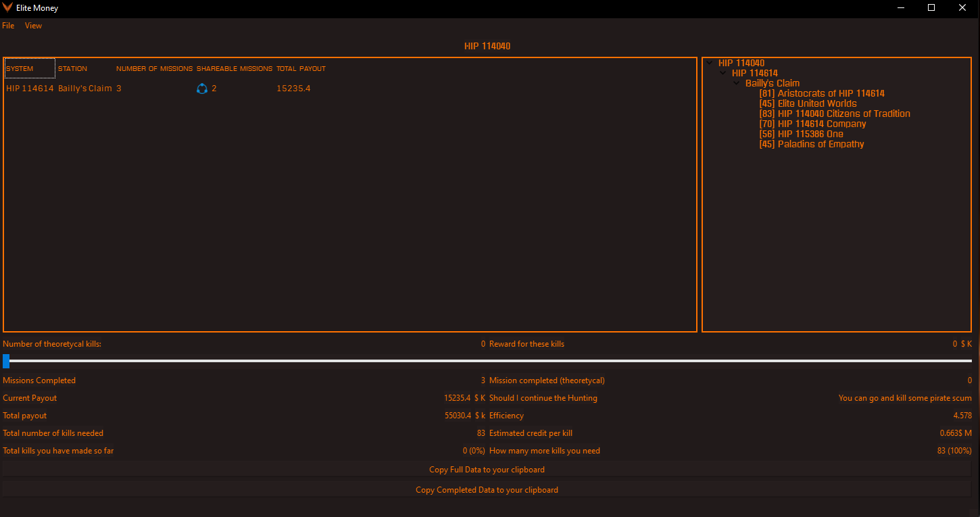Screen dimensions: 980x517
Task: Click the Elite Money app logo icon
Action: click(7, 8)
